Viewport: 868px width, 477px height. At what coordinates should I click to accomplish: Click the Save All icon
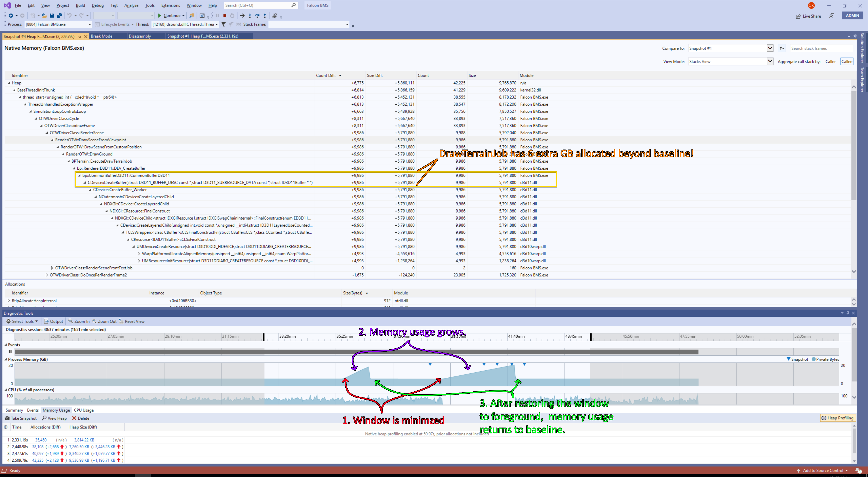click(x=59, y=16)
